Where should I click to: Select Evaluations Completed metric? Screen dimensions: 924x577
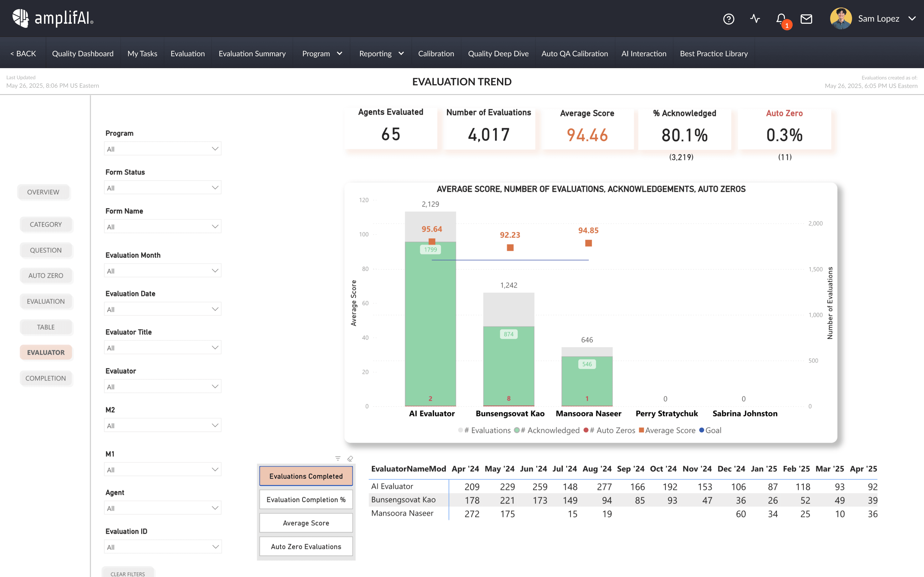[x=306, y=476]
